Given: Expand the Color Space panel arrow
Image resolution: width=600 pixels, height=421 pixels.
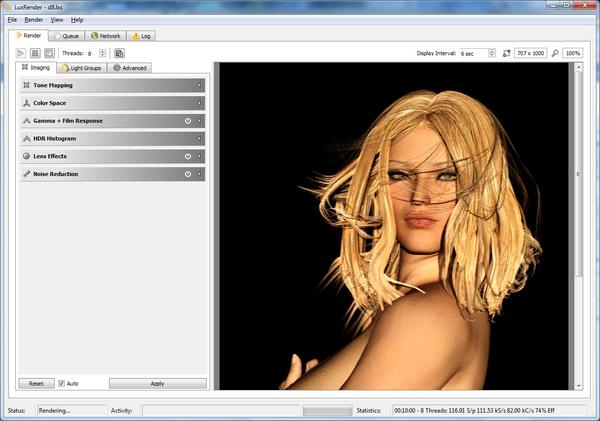Looking at the screenshot, I should (199, 103).
